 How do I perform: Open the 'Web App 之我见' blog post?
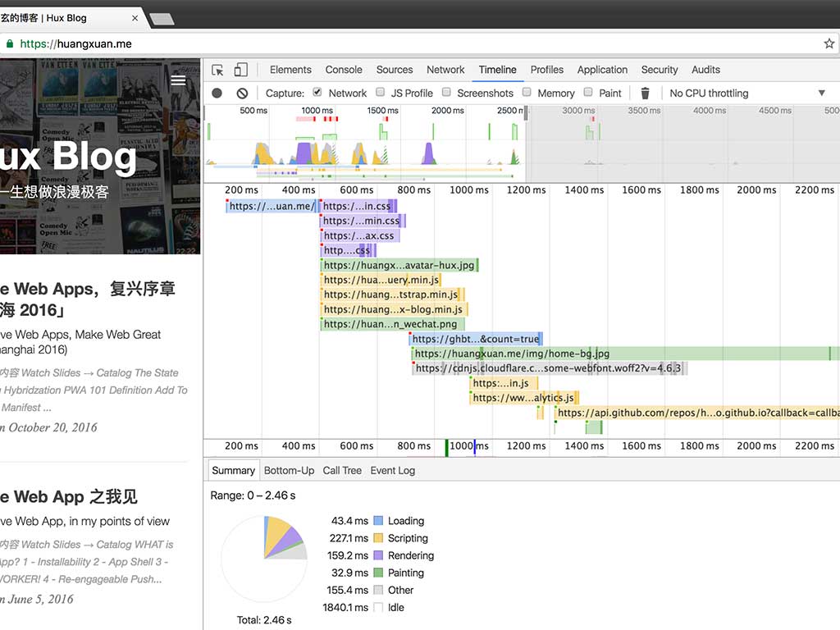coord(69,496)
